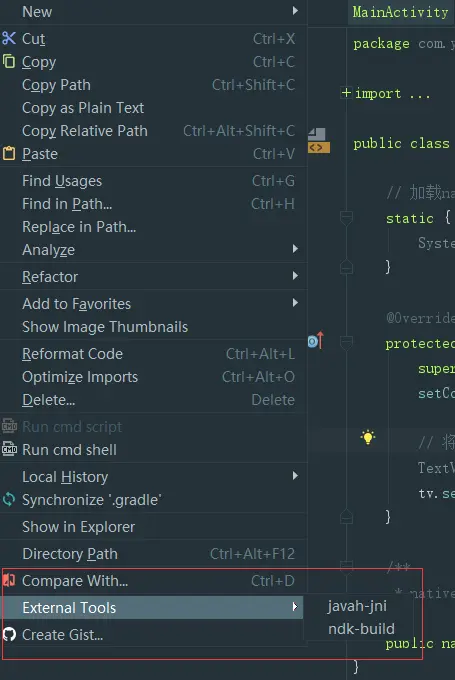The height and width of the screenshot is (680, 455).
Task: Collapse the static block fold marker
Action: tap(346, 218)
